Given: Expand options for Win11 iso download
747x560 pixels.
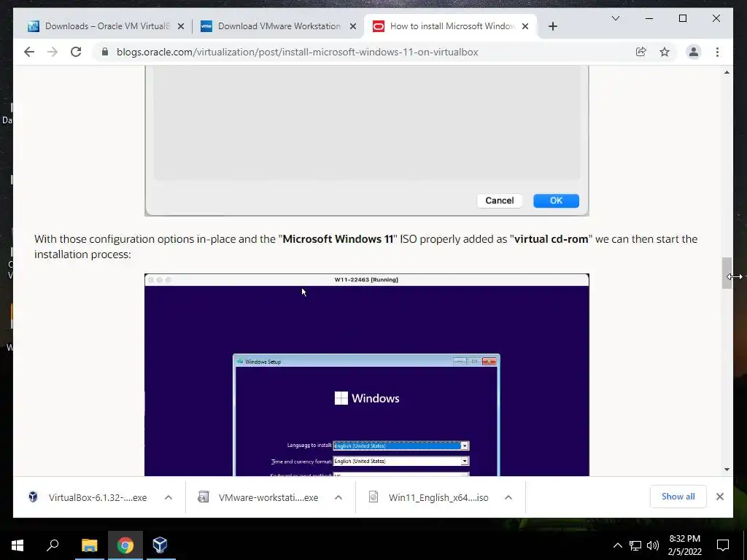Looking at the screenshot, I should point(508,497).
